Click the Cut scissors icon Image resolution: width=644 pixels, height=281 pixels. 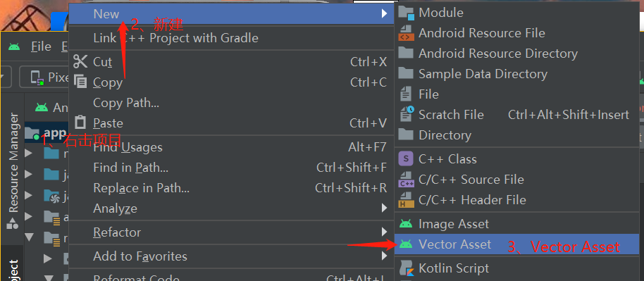[80, 62]
